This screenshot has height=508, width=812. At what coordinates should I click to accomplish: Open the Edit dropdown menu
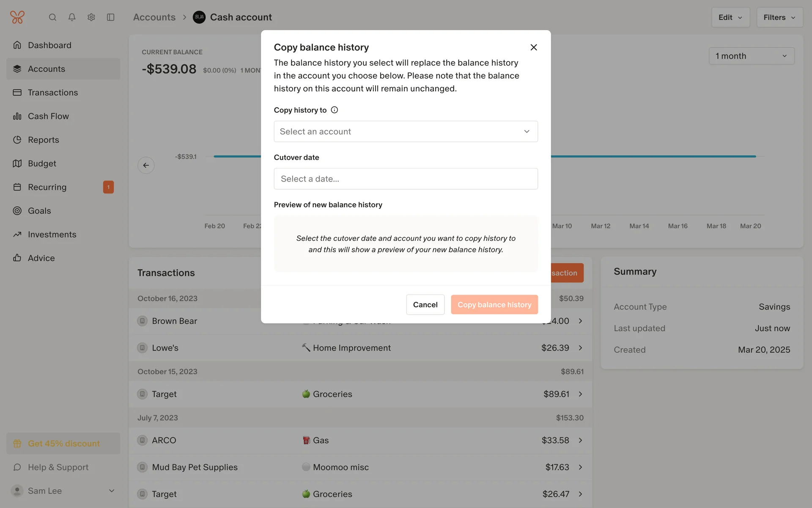pos(730,17)
